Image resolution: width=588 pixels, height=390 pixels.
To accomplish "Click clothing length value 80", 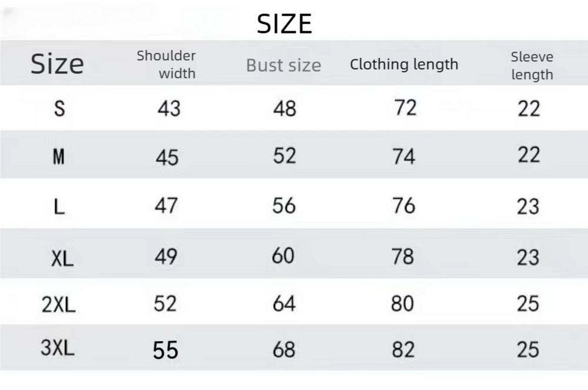I will pyautogui.click(x=403, y=304).
